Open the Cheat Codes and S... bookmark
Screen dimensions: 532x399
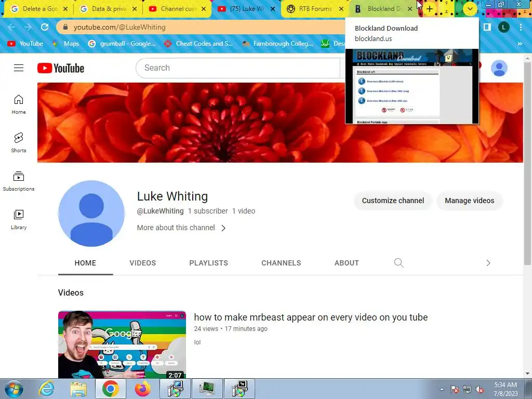tap(198, 44)
